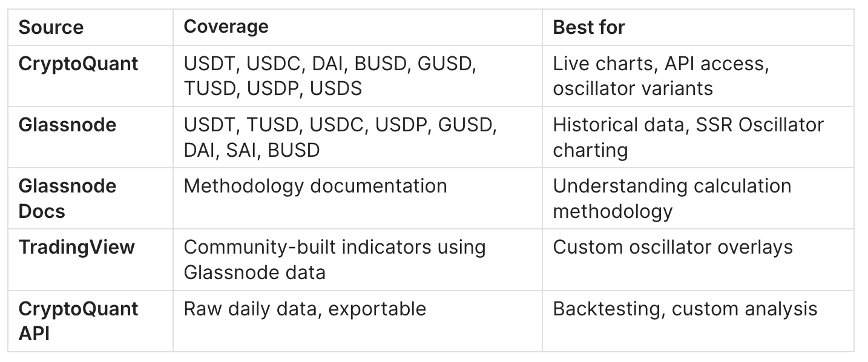Click the Custom oscillator overlays cell
The width and height of the screenshot is (868, 362).
[672, 248]
